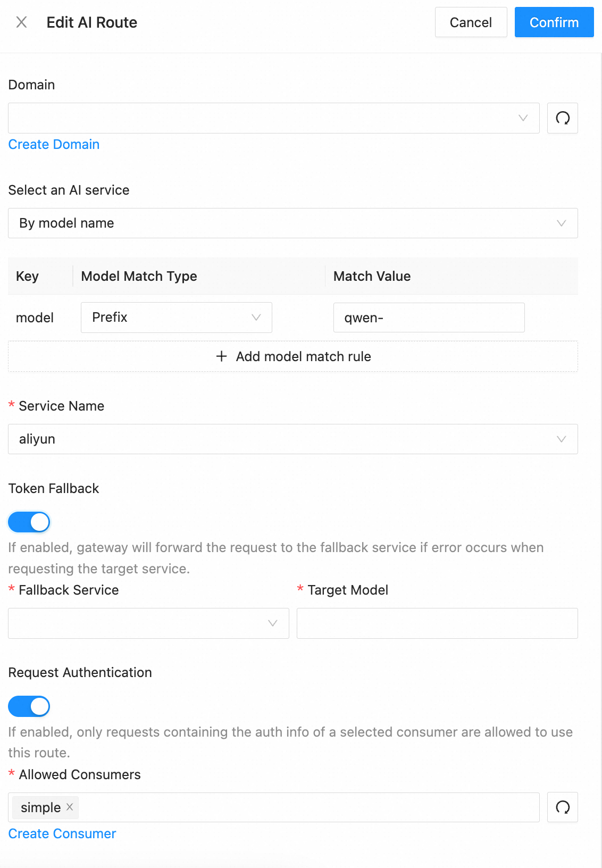
Task: Click the Cancel button
Action: [470, 22]
